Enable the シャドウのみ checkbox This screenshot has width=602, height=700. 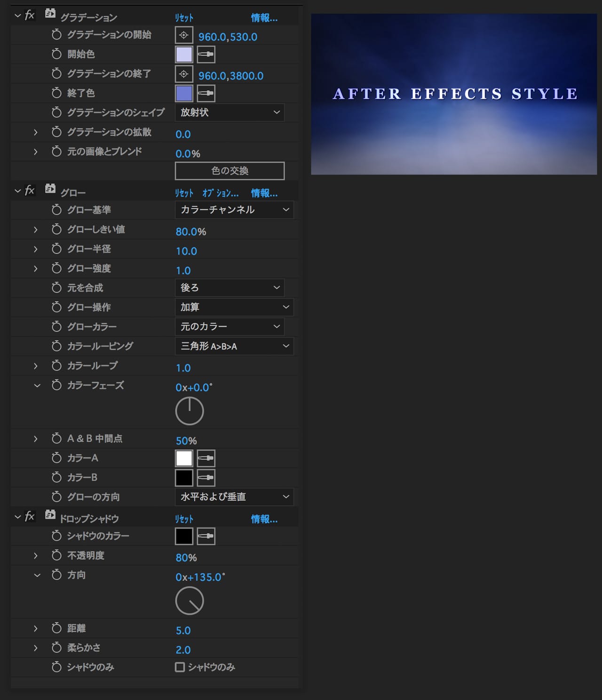[180, 667]
